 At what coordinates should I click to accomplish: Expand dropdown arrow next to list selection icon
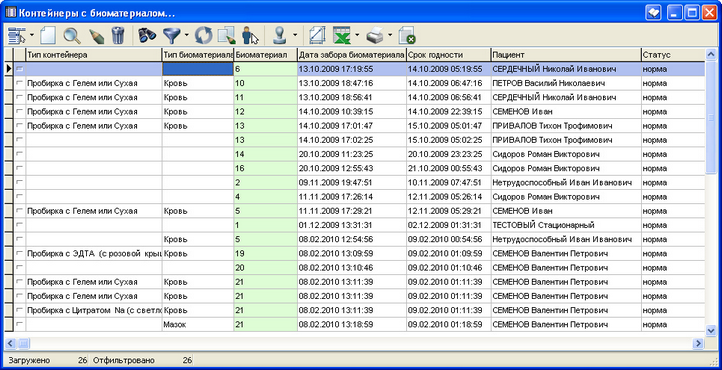pos(32,35)
